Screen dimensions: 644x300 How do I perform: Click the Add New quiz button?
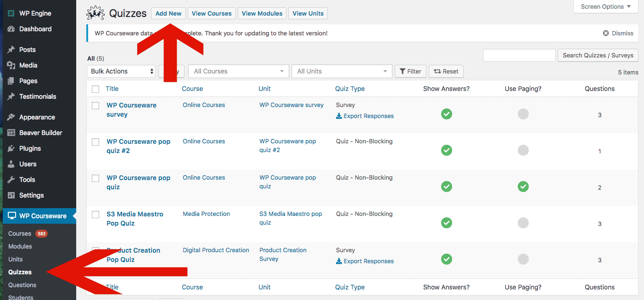[x=168, y=13]
